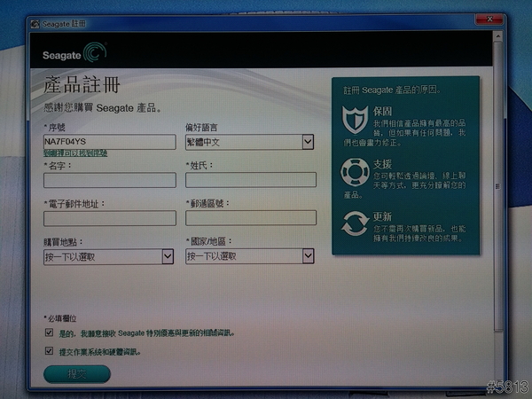Image resolution: width=532 pixels, height=399 pixels.
Task: Click the 姓氏 last name field
Action: [x=251, y=179]
